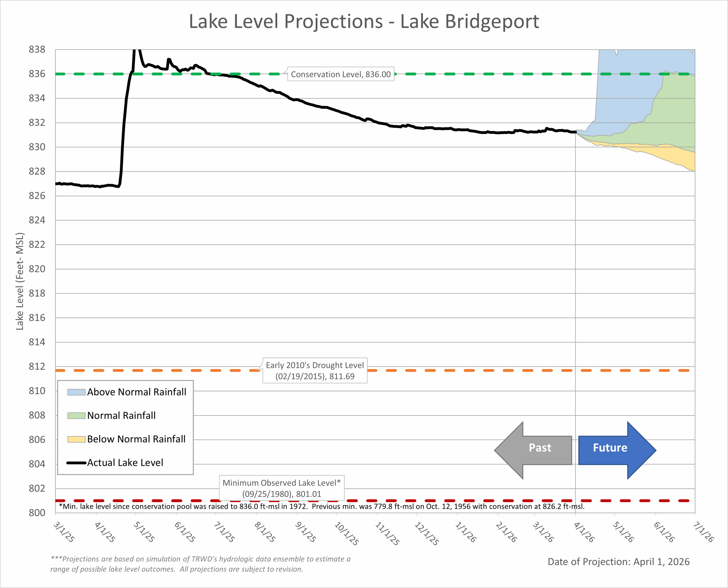Click the Early 2010's Drought Level callout
This screenshot has height=588, width=728.
315,371
